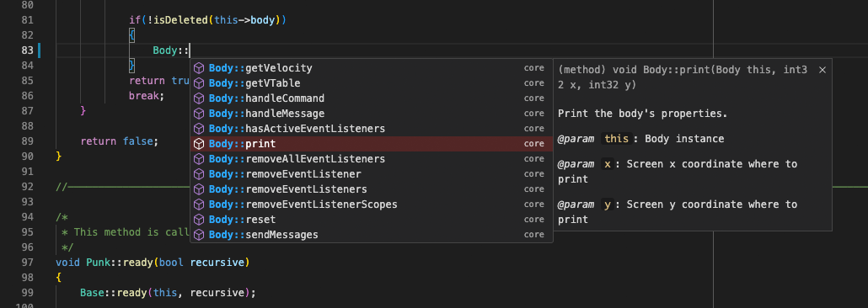Click the 'x' parameter tag in documentation

point(608,164)
